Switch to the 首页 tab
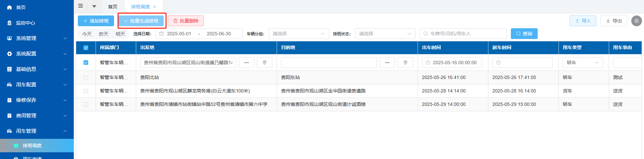This screenshot has width=644, height=159. tap(113, 7)
